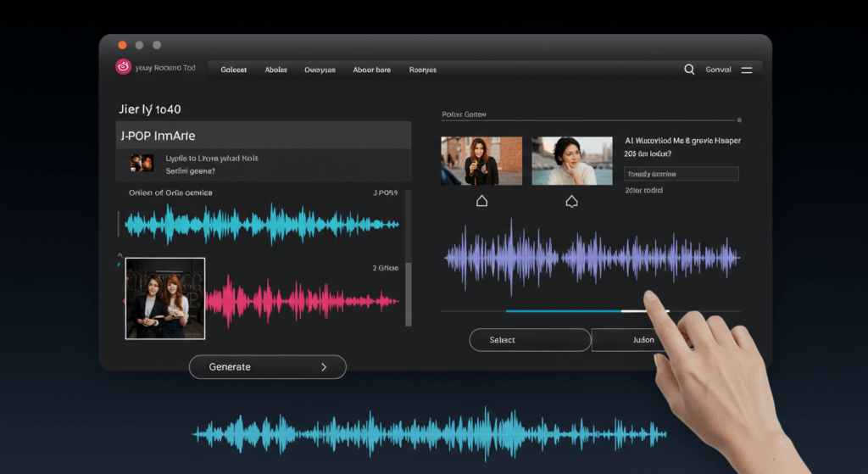Click the '2olar roderl' text
Image resolution: width=868 pixels, height=474 pixels.
(x=644, y=190)
